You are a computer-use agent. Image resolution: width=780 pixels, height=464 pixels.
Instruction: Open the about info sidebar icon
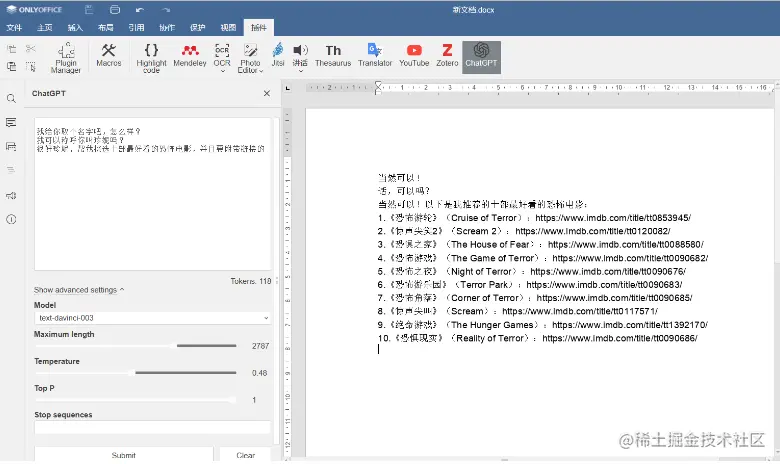click(11, 219)
